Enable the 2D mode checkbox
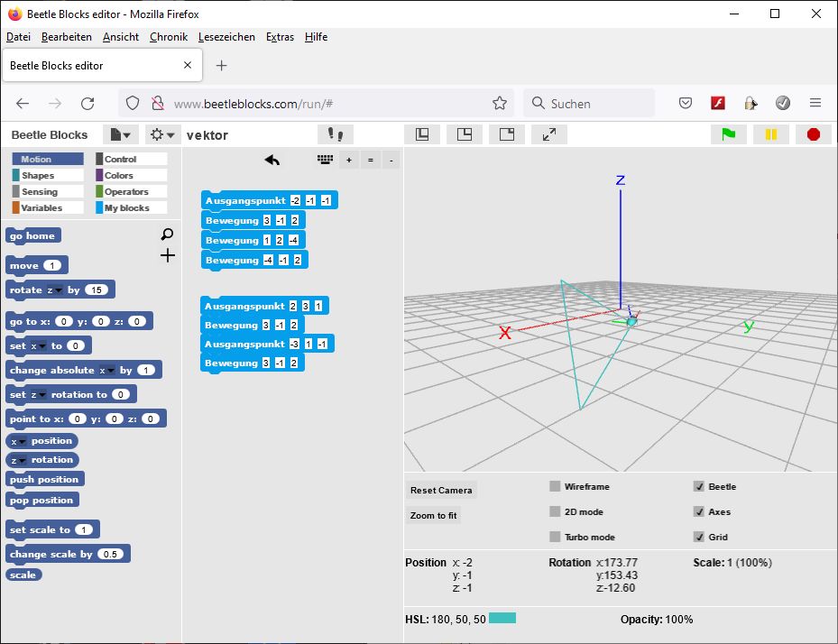The height and width of the screenshot is (644, 838). 555,511
